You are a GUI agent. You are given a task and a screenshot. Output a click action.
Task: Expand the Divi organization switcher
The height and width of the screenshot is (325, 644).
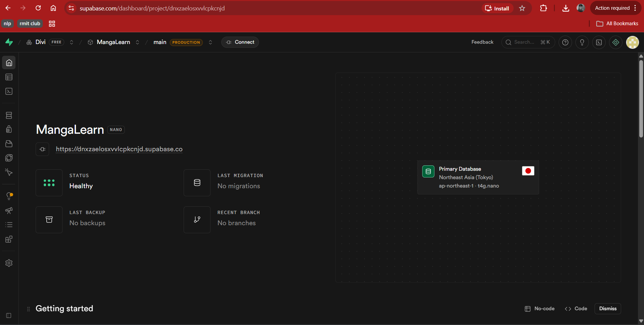pyautogui.click(x=72, y=42)
